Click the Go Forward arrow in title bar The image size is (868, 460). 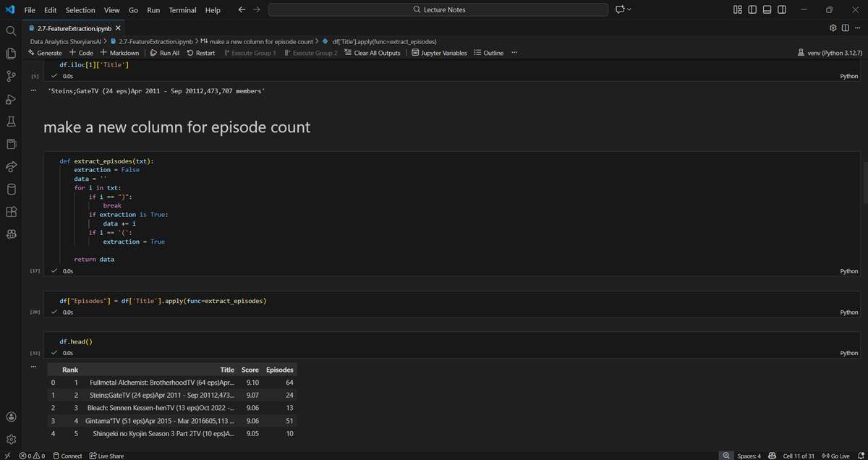tap(256, 10)
